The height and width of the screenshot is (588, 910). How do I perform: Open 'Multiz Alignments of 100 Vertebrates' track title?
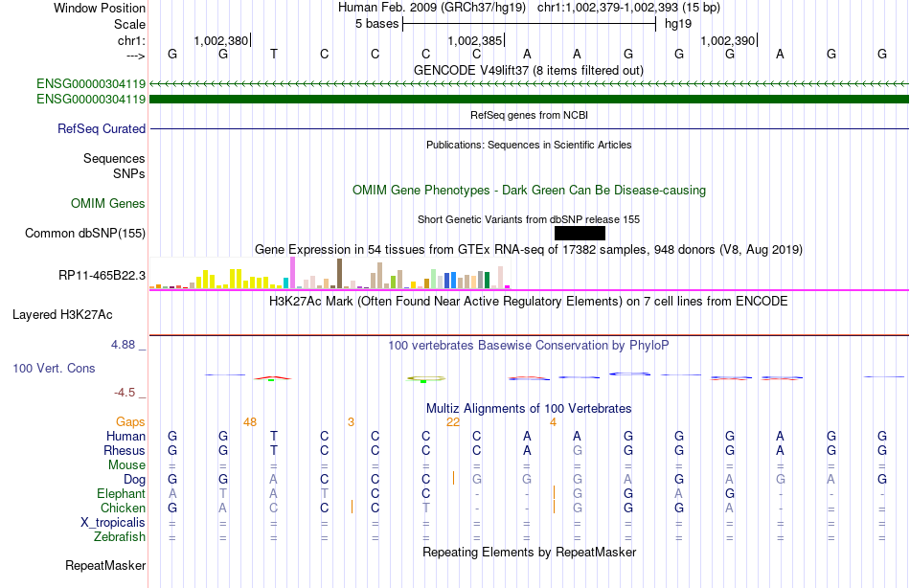click(529, 408)
